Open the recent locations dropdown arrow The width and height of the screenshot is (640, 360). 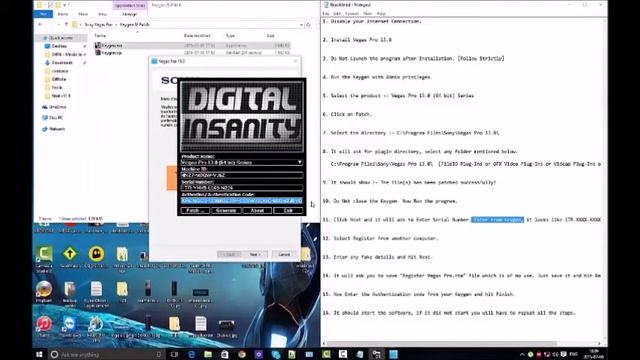point(58,24)
